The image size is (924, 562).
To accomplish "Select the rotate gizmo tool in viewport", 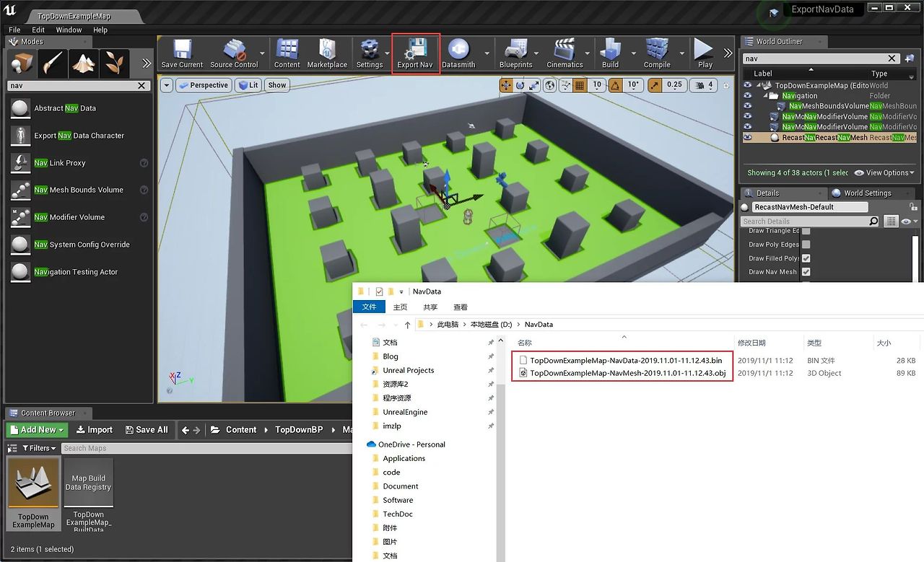I will [x=520, y=85].
